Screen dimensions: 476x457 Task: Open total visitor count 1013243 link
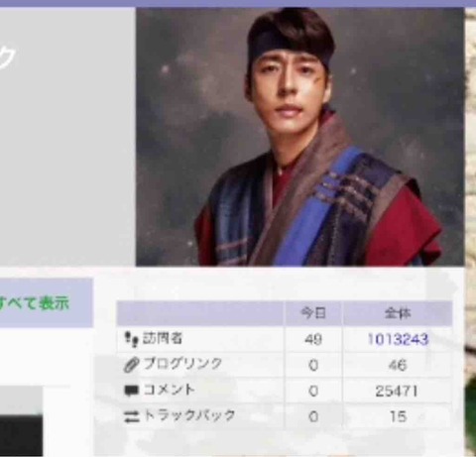point(398,339)
